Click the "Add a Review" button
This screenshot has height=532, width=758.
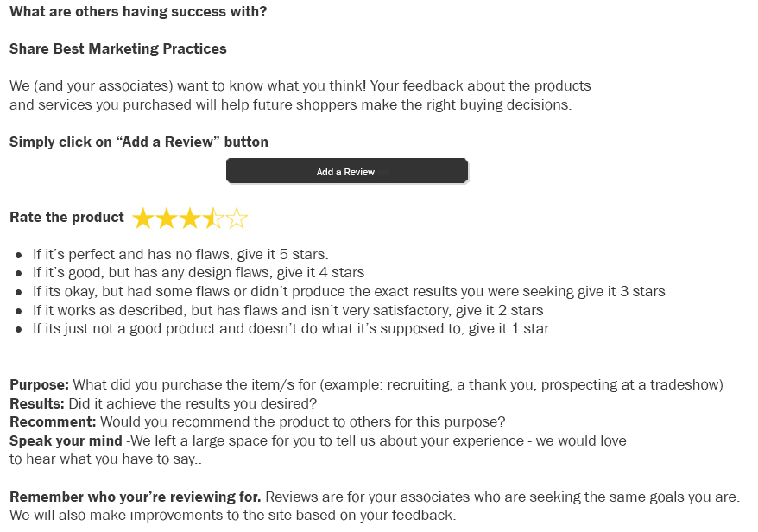click(x=346, y=171)
